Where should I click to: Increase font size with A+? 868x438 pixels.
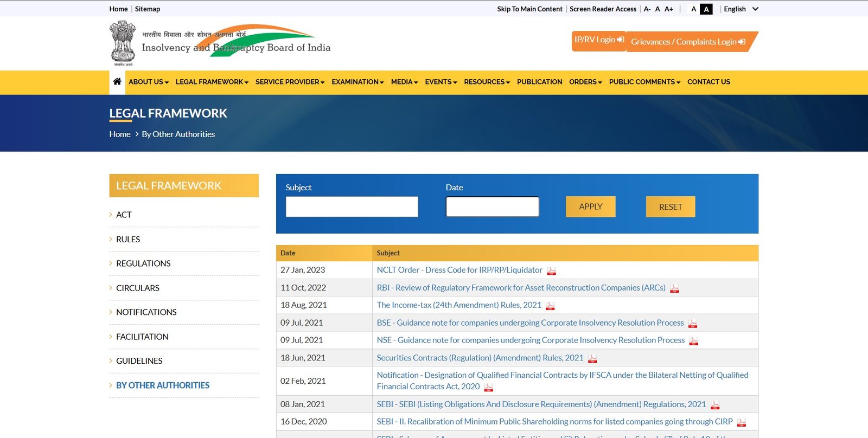(x=669, y=9)
